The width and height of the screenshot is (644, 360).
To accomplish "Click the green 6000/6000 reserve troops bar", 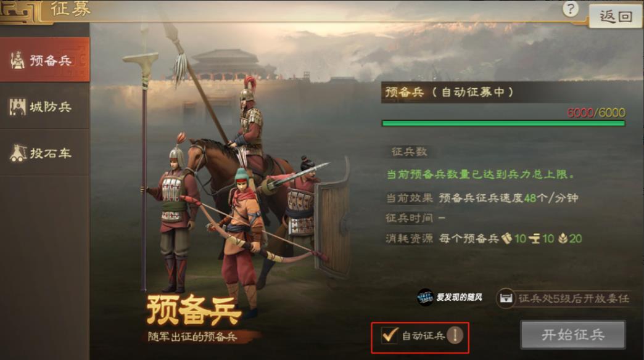I will tap(503, 123).
